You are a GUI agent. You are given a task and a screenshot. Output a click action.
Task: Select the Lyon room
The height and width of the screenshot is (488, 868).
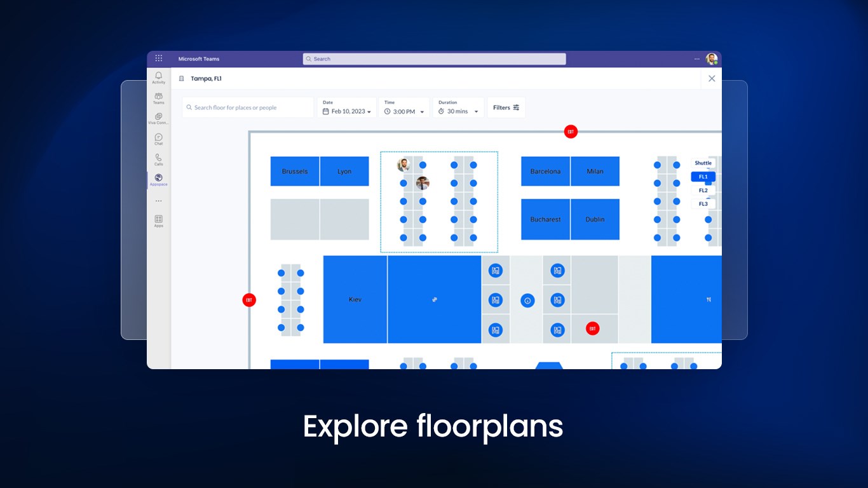(344, 172)
